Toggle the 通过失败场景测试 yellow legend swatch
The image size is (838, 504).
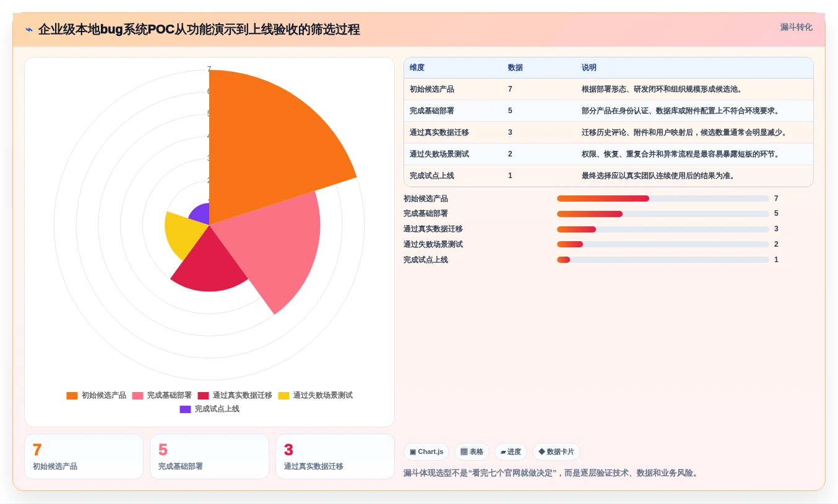(283, 395)
